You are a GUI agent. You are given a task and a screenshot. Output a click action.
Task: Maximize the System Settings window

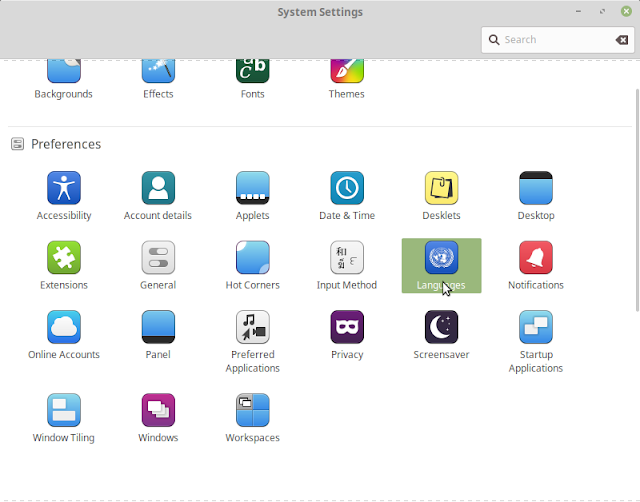tap(602, 11)
